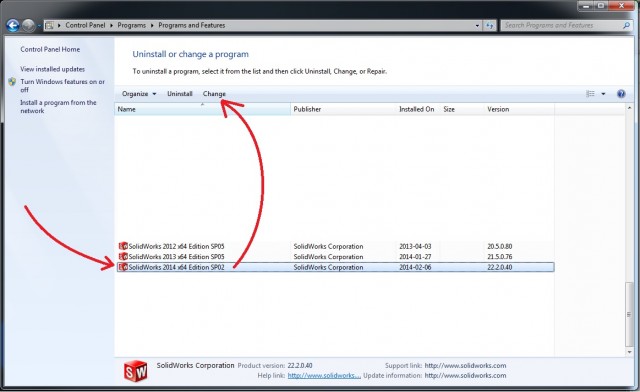Click the SolidWorks 2012 program icon
The height and width of the screenshot is (392, 640).
tap(123, 246)
